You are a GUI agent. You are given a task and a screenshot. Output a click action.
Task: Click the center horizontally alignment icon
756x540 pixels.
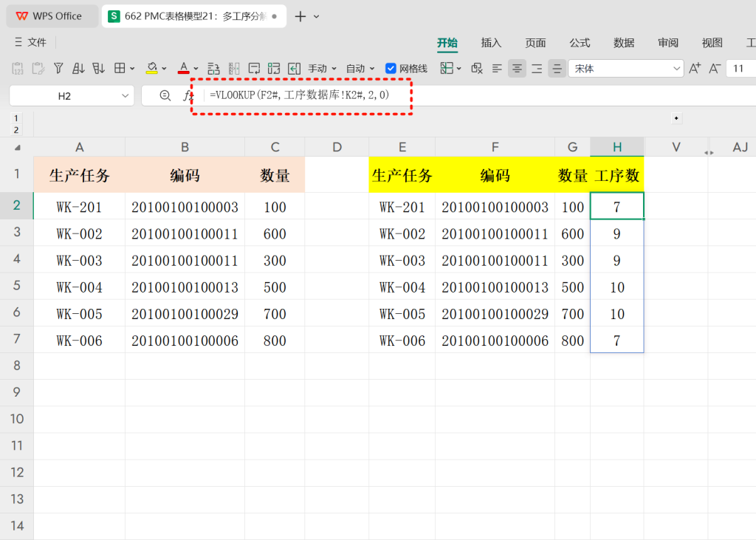[517, 69]
